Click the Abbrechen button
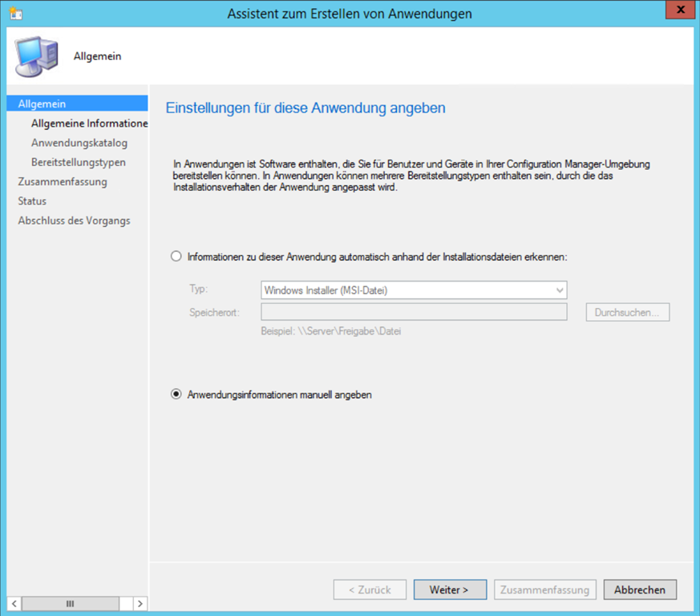Viewport: 700px width, 616px height. (639, 590)
